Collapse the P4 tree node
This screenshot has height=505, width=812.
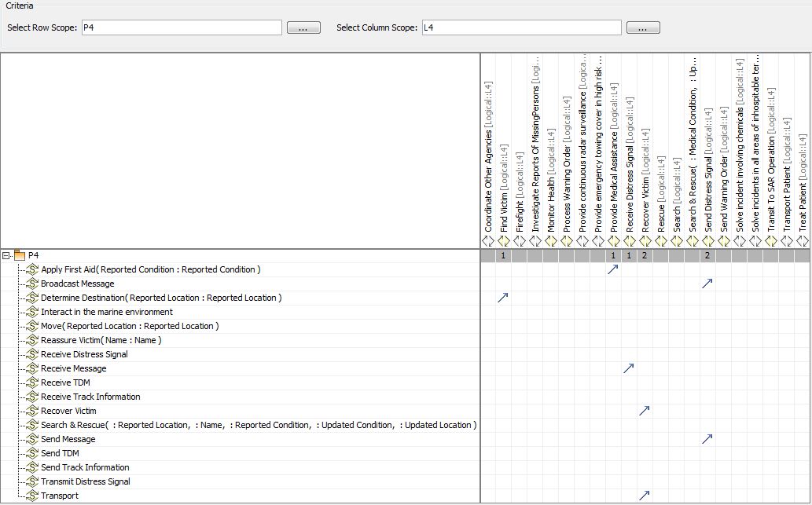coord(6,255)
